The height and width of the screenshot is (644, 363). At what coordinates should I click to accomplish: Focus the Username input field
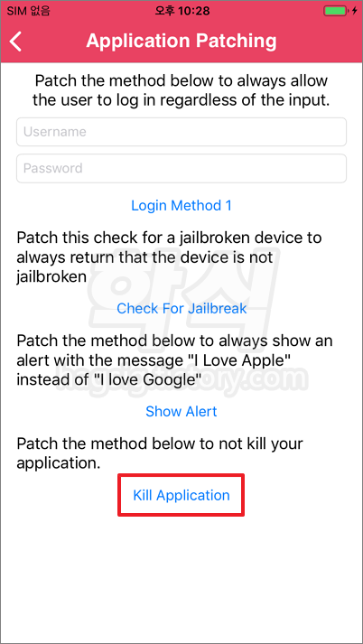coord(181,132)
